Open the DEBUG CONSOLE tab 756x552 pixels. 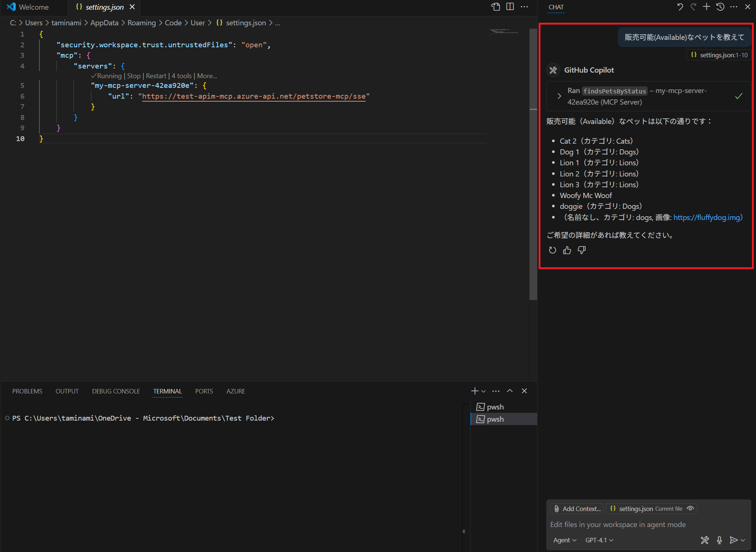[x=116, y=391]
